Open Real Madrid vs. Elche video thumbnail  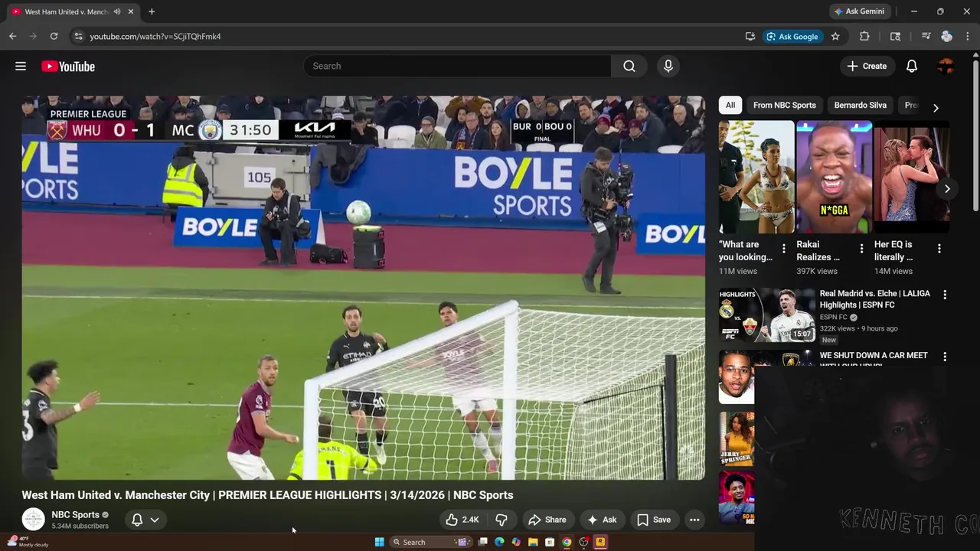767,315
